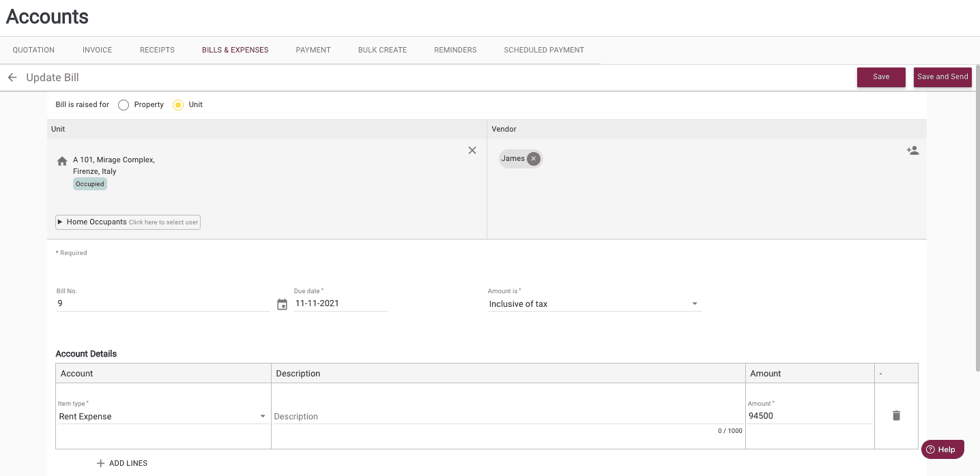Add a new line with ADD LINES
This screenshot has width=980, height=476.
point(122,463)
